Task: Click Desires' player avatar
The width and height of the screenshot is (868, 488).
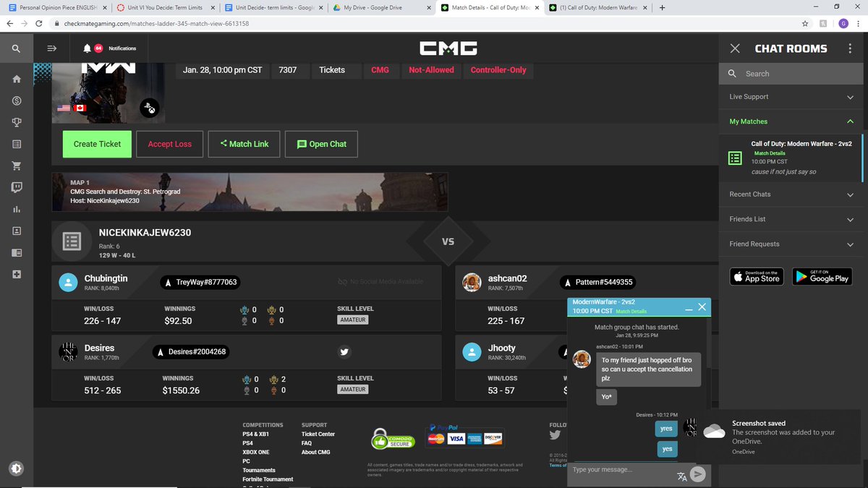Action: tap(67, 352)
